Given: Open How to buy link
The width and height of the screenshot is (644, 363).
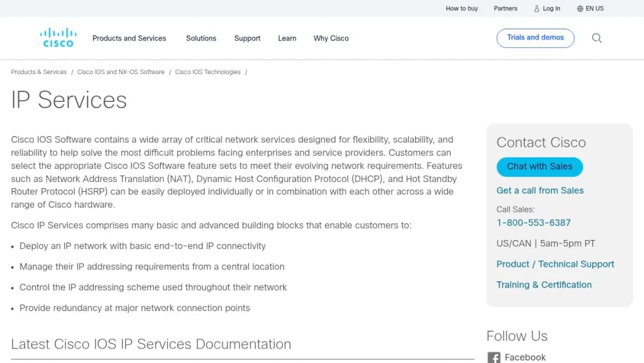Looking at the screenshot, I should [462, 8].
